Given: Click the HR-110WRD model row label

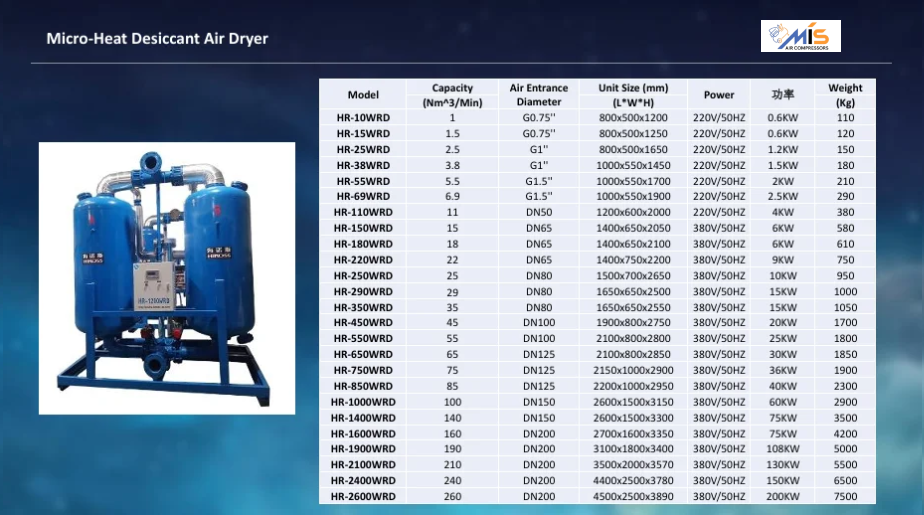Looking at the screenshot, I should point(363,212).
